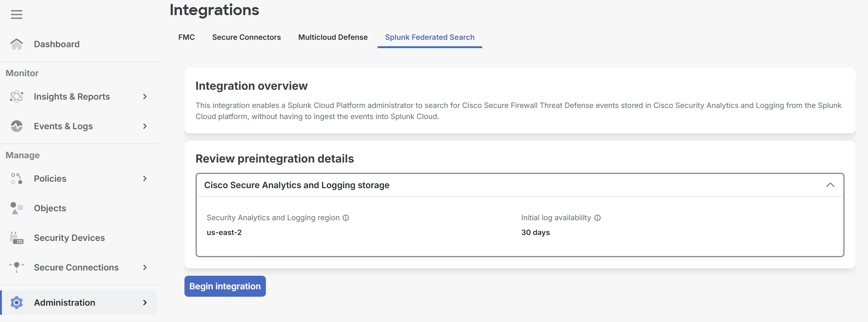Click the Administration menu label
This screenshot has width=868, height=322.
(x=64, y=303)
